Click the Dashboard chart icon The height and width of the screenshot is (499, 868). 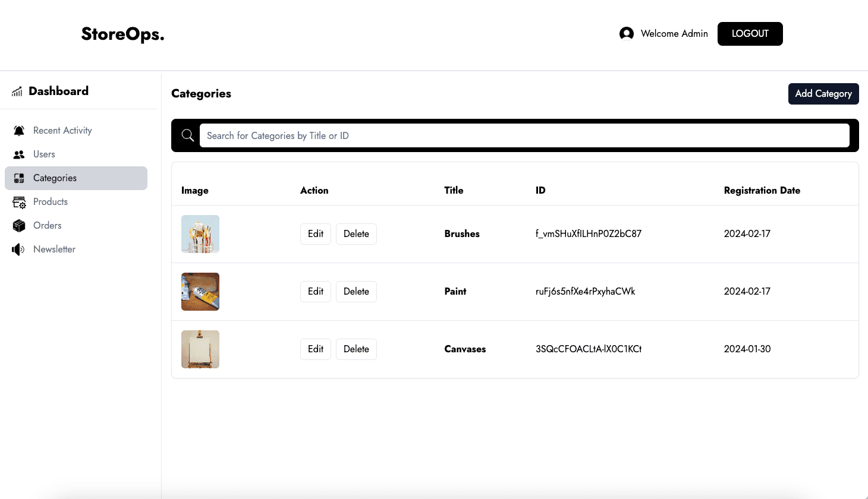17,91
